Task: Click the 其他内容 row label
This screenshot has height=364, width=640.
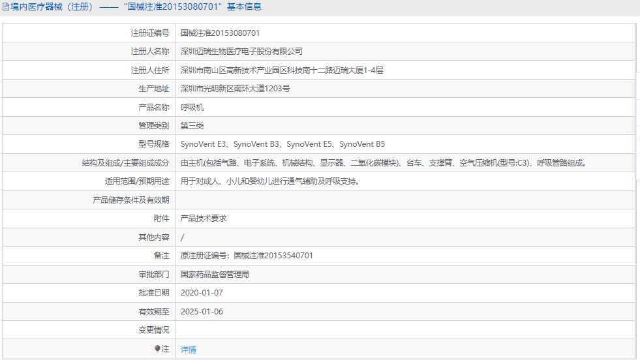Action: pyautogui.click(x=153, y=237)
